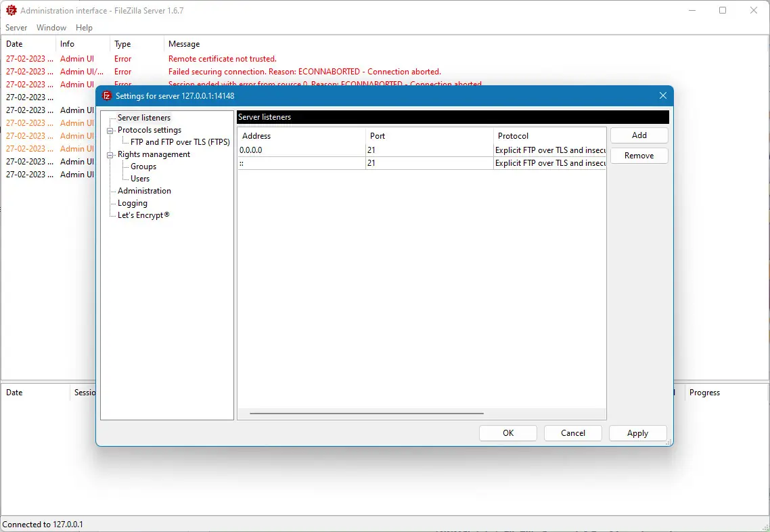Open the Help menu
This screenshot has width=770, height=532.
pos(84,28)
